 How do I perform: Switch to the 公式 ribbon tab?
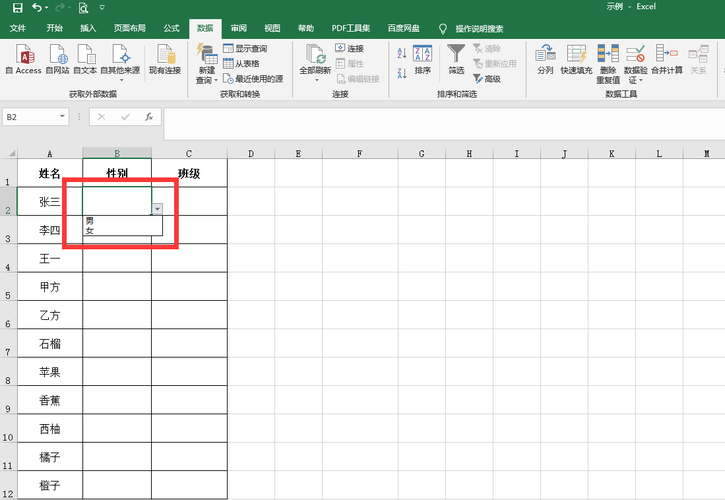pyautogui.click(x=171, y=28)
